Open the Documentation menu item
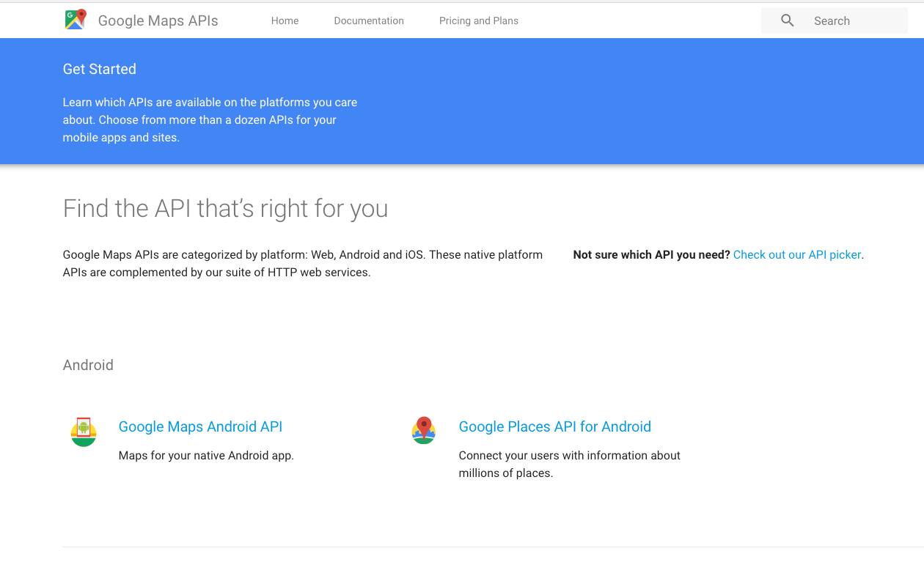 point(369,21)
